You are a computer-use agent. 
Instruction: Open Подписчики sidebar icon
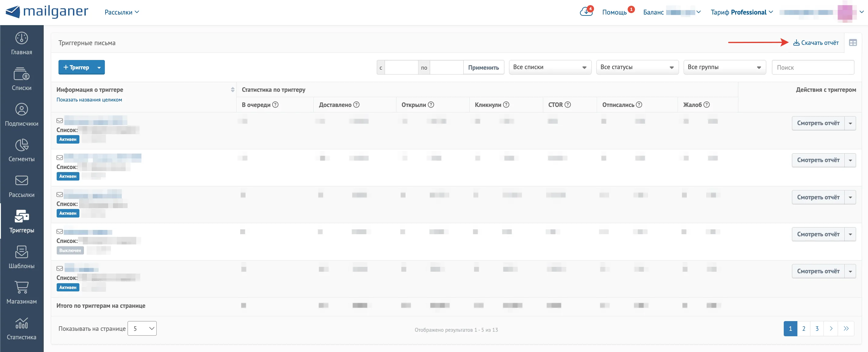tap(22, 109)
